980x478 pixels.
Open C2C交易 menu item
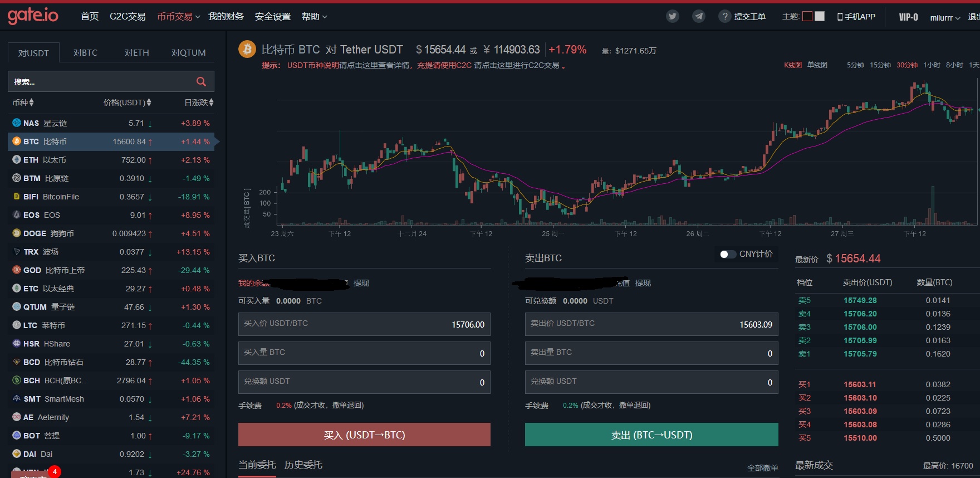[128, 17]
